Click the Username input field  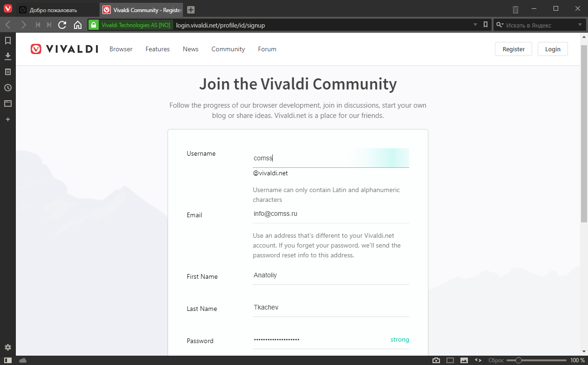tap(331, 158)
